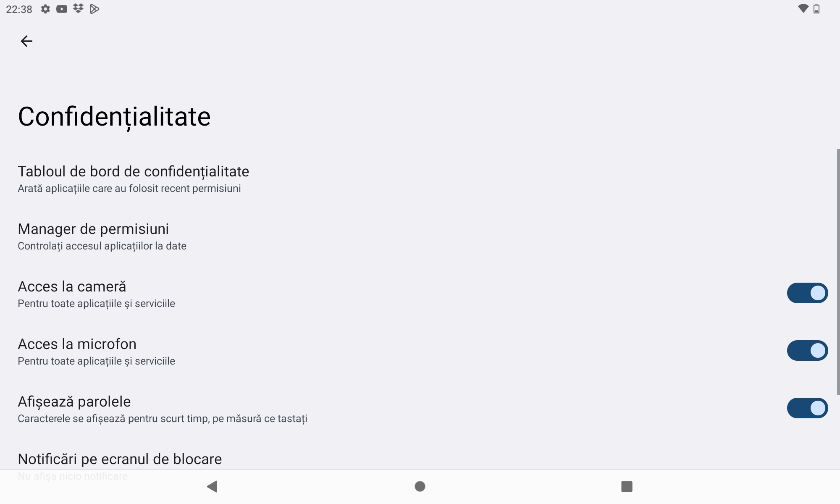Go back using the top arrow icon

click(x=26, y=41)
